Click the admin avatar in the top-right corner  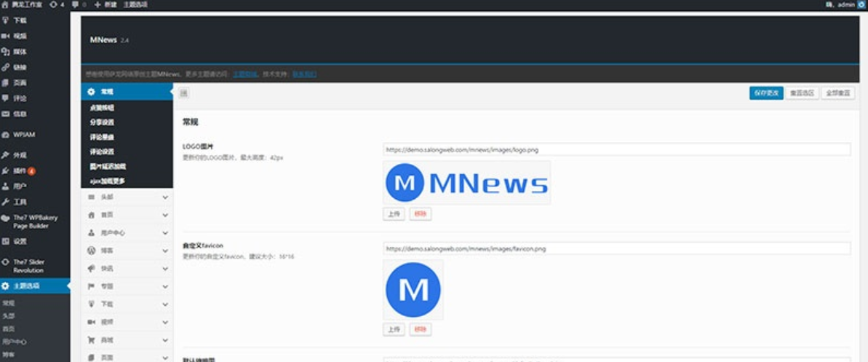click(862, 4)
